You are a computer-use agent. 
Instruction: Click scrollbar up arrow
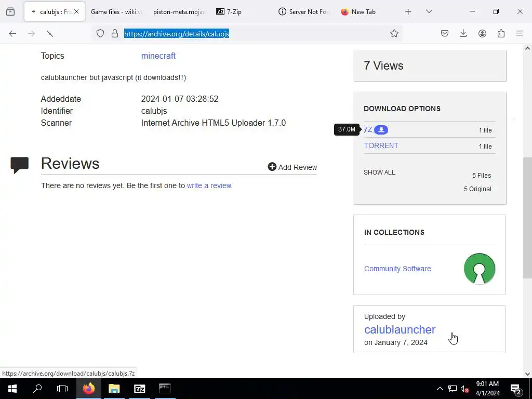[527, 48]
